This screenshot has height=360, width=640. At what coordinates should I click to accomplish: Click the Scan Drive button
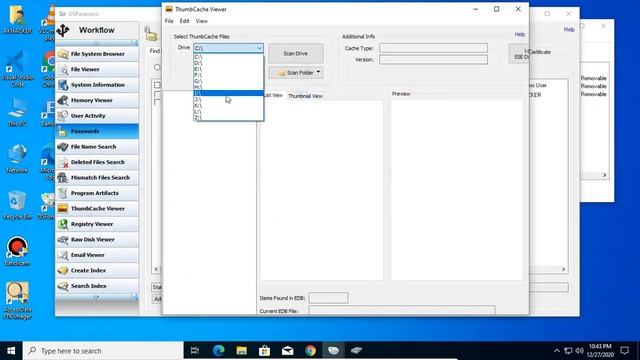click(296, 53)
